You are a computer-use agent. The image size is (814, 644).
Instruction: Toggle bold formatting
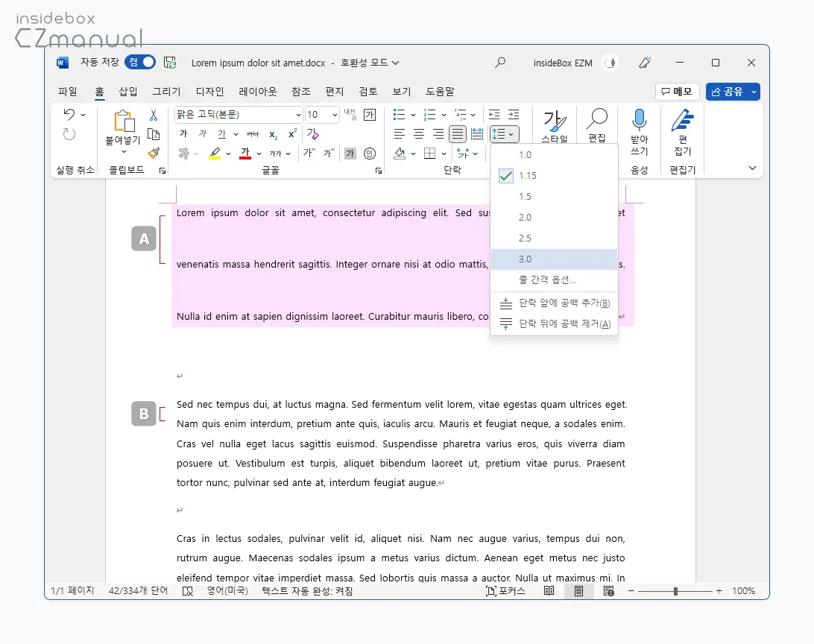[183, 134]
